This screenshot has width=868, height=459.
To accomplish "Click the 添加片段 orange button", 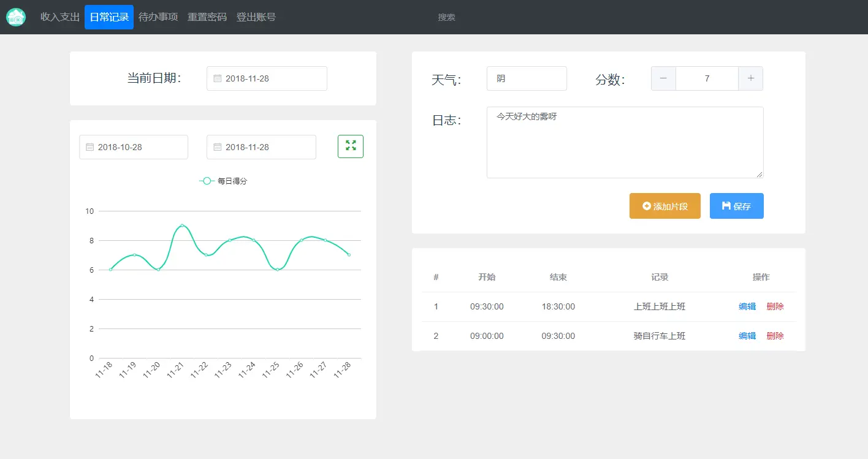I will 665,206.
